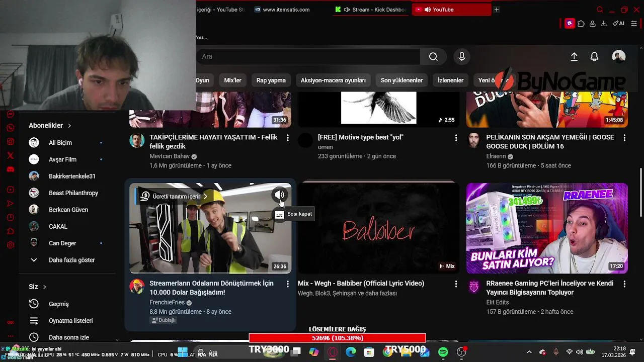Screen dimensions: 644x362
Task: Switch to www.itemsatis.com tab
Action: click(x=286, y=10)
